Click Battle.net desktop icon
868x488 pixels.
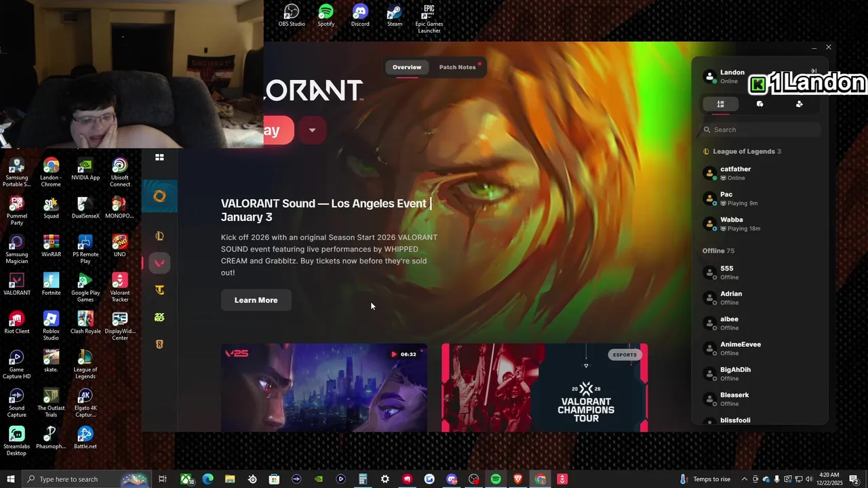(85, 438)
